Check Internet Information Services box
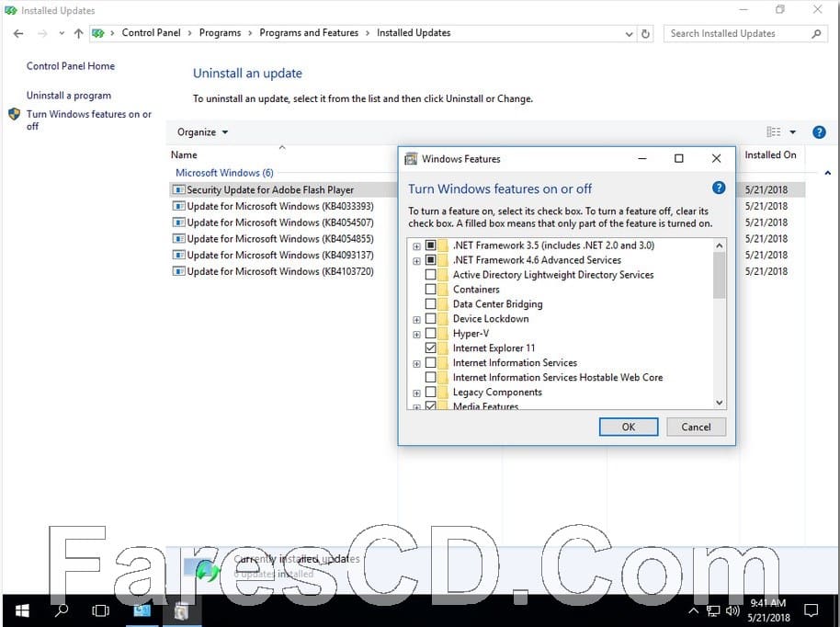This screenshot has height=627, width=840. 431,363
